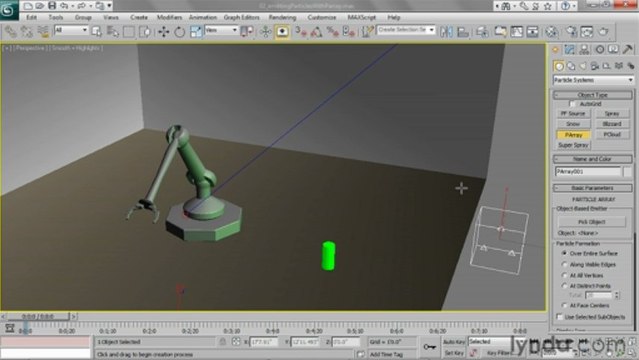639x360 pixels.
Task: Select the Along Visible Edges radio button
Action: (x=564, y=265)
